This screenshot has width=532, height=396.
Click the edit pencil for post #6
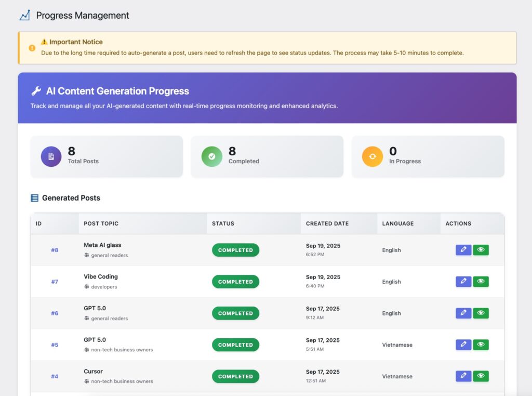(463, 313)
